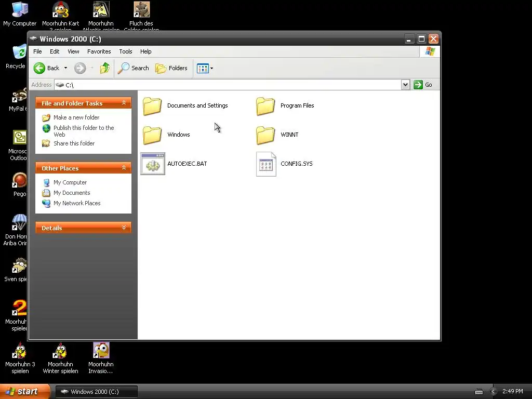The image size is (532, 399).
Task: Maximize the Windows 2000 (C:) window
Action: point(421,39)
